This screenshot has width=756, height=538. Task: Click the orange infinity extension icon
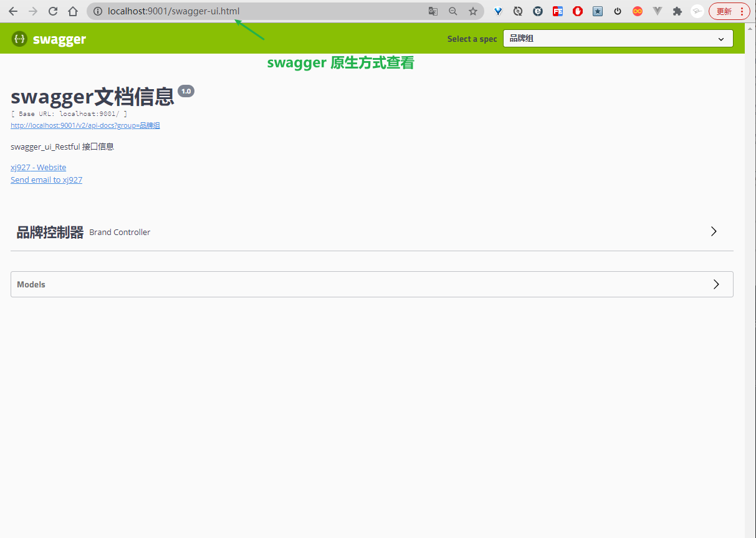pyautogui.click(x=638, y=11)
